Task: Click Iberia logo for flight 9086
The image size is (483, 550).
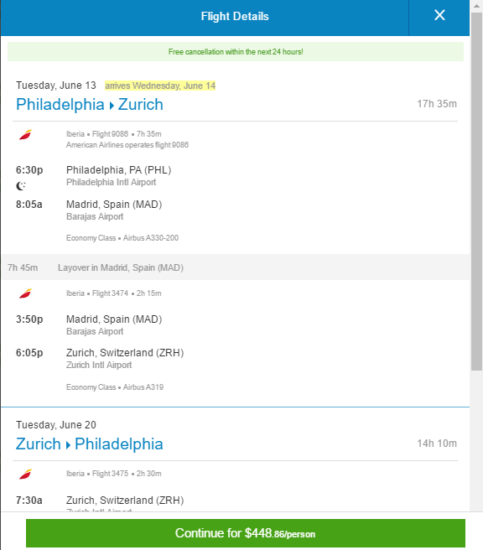Action: click(25, 134)
